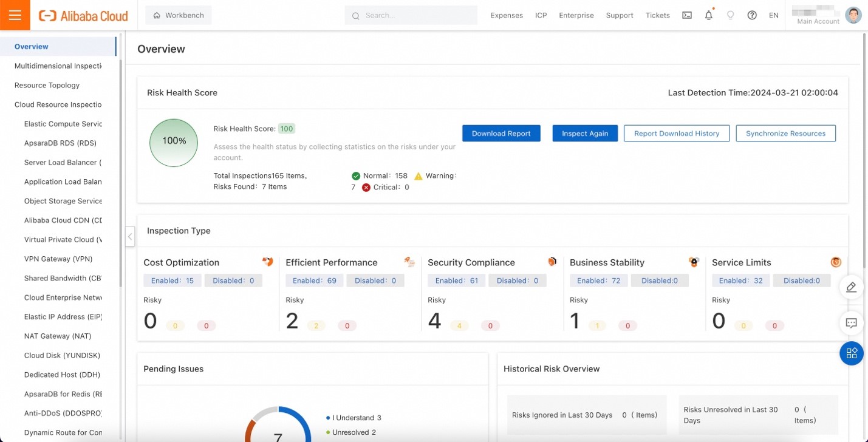This screenshot has height=442, width=868.
Task: Select Overview in the sidebar
Action: tap(58, 47)
